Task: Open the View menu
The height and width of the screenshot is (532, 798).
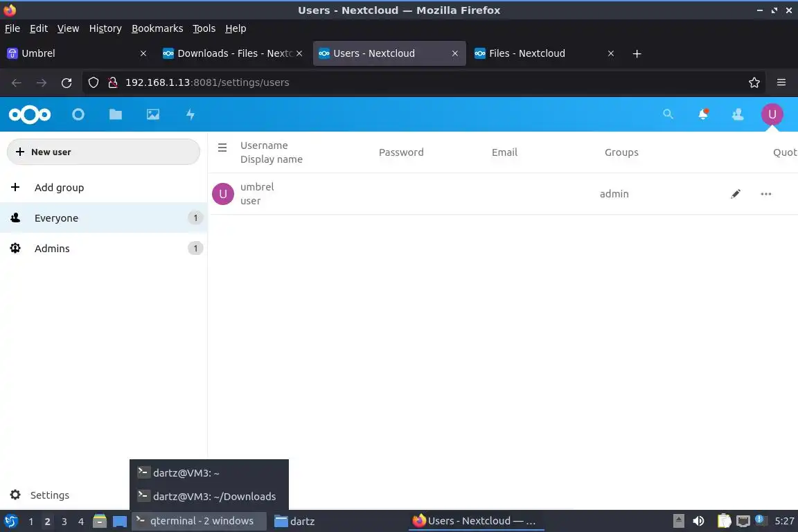Action: (68, 28)
